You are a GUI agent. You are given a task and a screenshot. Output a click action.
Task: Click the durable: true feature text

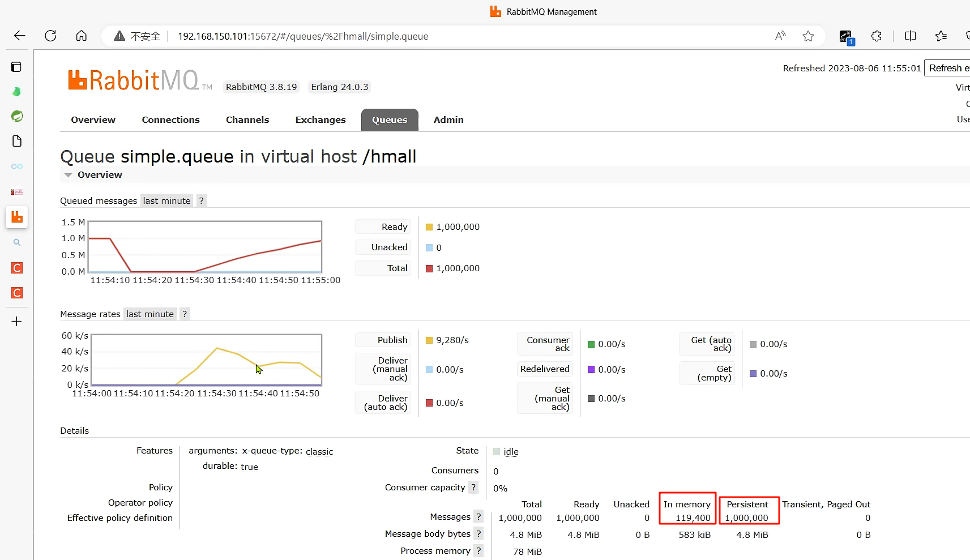tap(230, 466)
